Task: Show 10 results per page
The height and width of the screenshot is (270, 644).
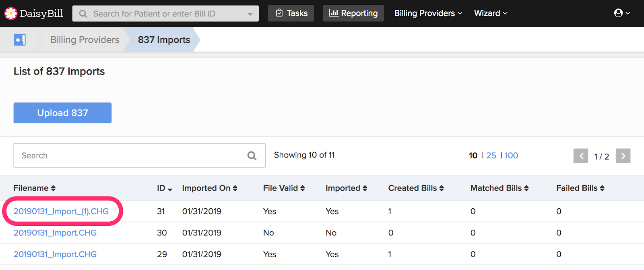Action: coord(473,156)
